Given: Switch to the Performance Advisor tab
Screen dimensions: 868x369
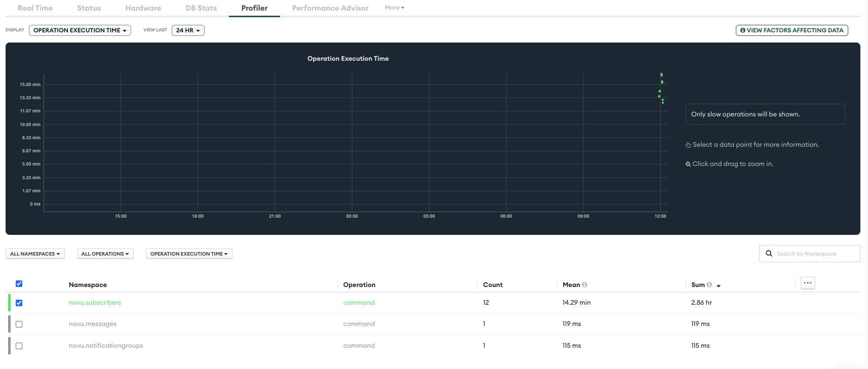Looking at the screenshot, I should tap(330, 8).
